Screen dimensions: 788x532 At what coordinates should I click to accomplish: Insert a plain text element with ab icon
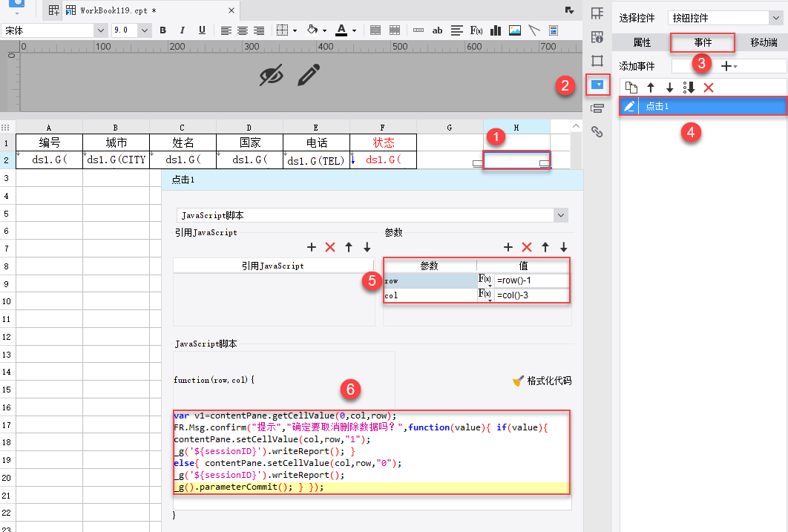[x=437, y=30]
